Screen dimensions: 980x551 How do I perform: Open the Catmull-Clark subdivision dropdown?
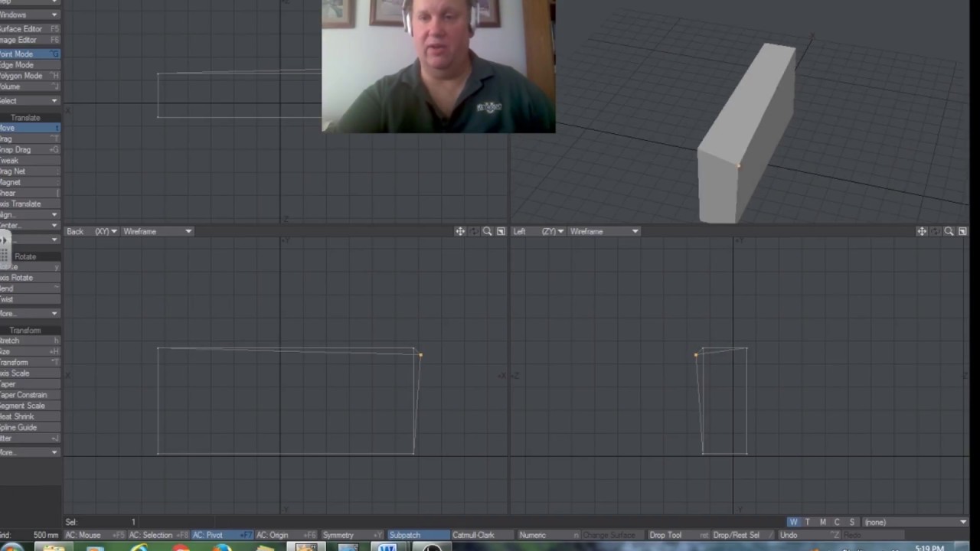[482, 535]
